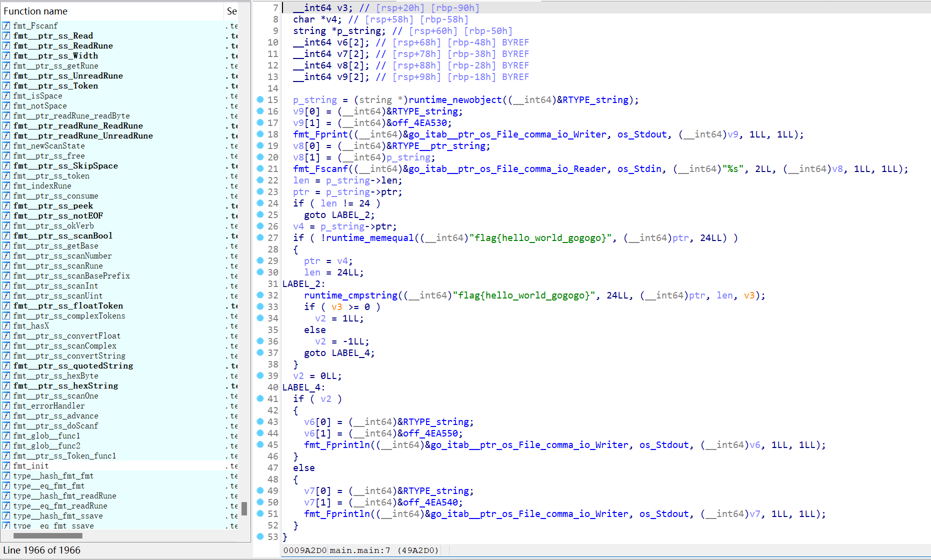Click the function icon beside fmt_Fscanf
This screenshot has height=560, width=931.
(6, 26)
